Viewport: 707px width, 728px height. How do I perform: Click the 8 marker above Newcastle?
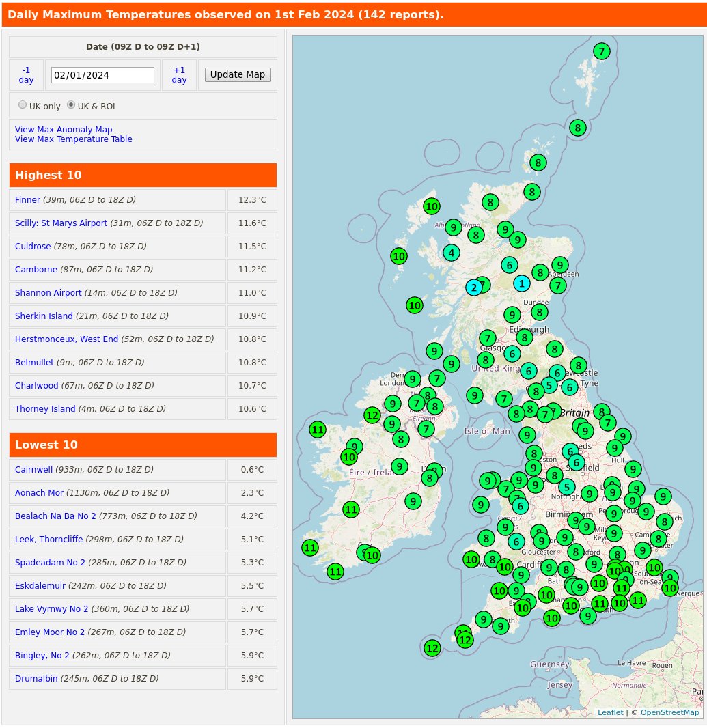579,365
